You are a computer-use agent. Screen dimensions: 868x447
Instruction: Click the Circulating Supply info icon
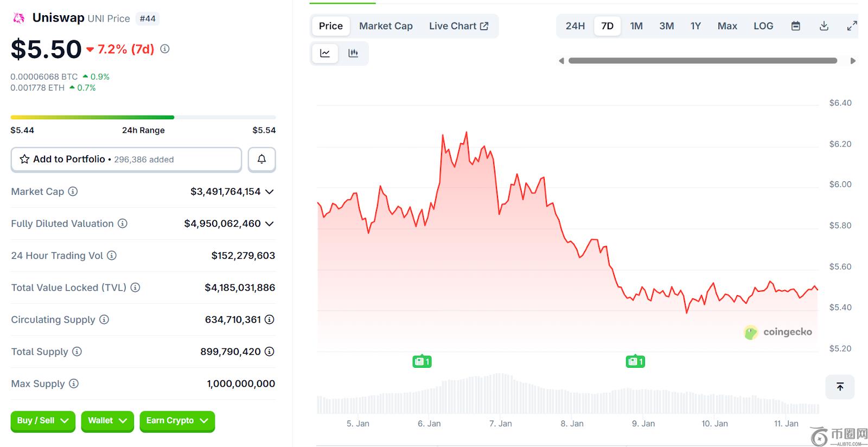(104, 320)
